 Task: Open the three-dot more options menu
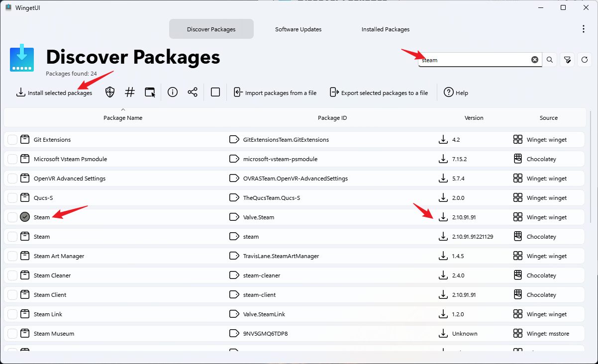point(584,29)
